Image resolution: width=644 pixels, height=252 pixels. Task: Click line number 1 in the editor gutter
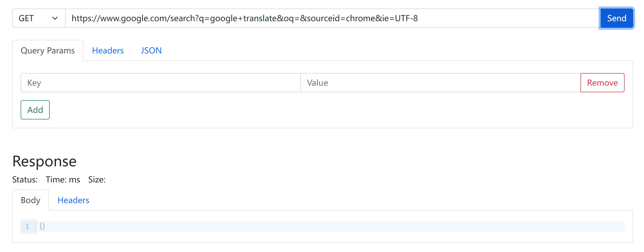(x=27, y=226)
